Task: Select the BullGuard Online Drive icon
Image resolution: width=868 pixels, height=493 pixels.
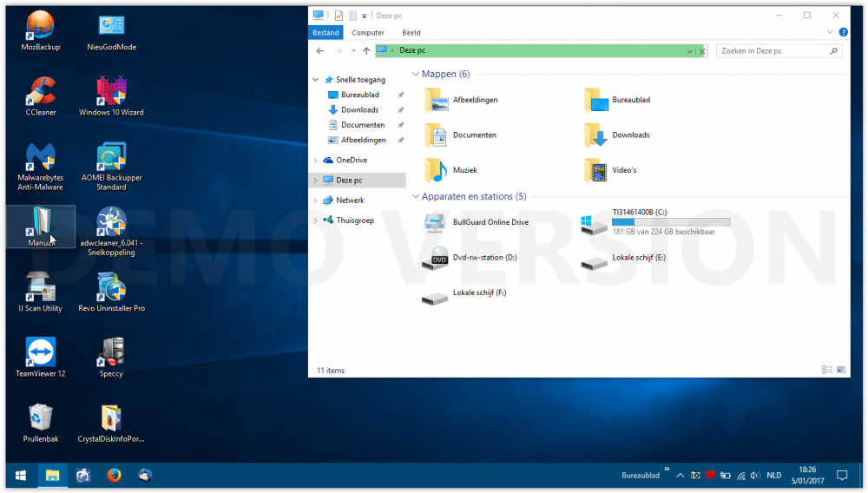Action: click(435, 222)
